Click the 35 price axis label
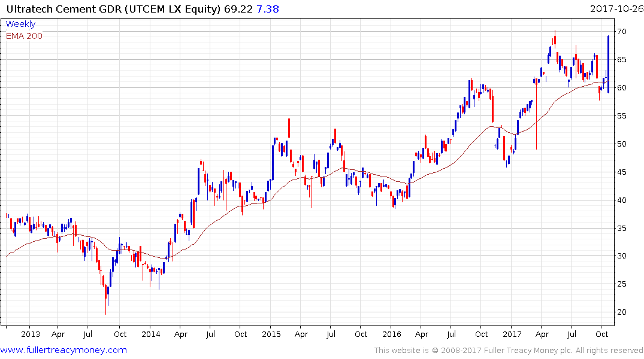Image resolution: width=644 pixels, height=359 pixels. point(621,228)
